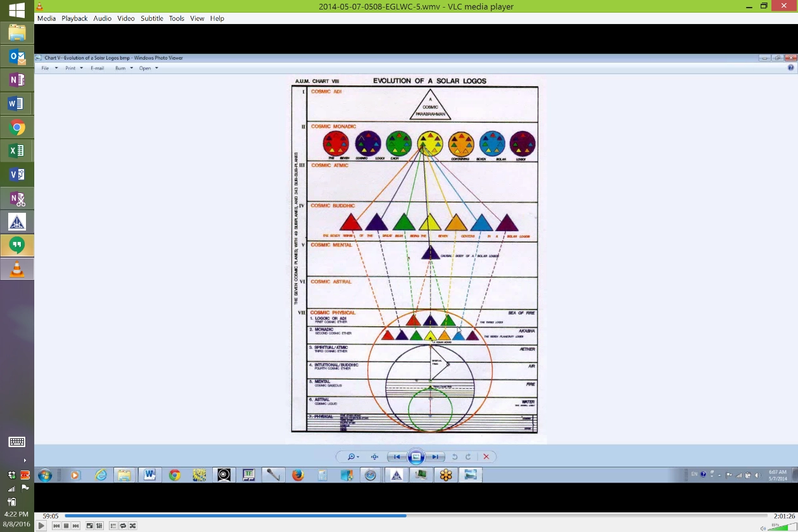
Task: Launch Word from the taskbar
Action: [x=17, y=103]
